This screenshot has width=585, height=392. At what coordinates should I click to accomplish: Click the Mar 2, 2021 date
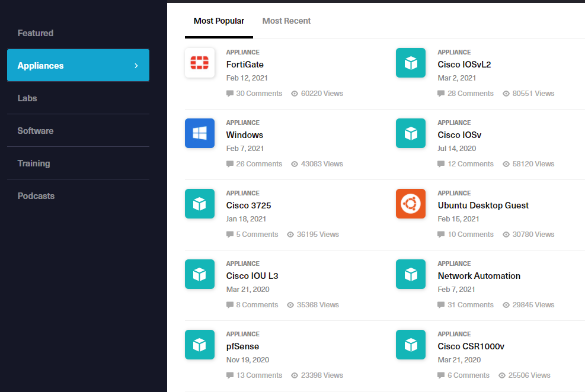(x=456, y=78)
